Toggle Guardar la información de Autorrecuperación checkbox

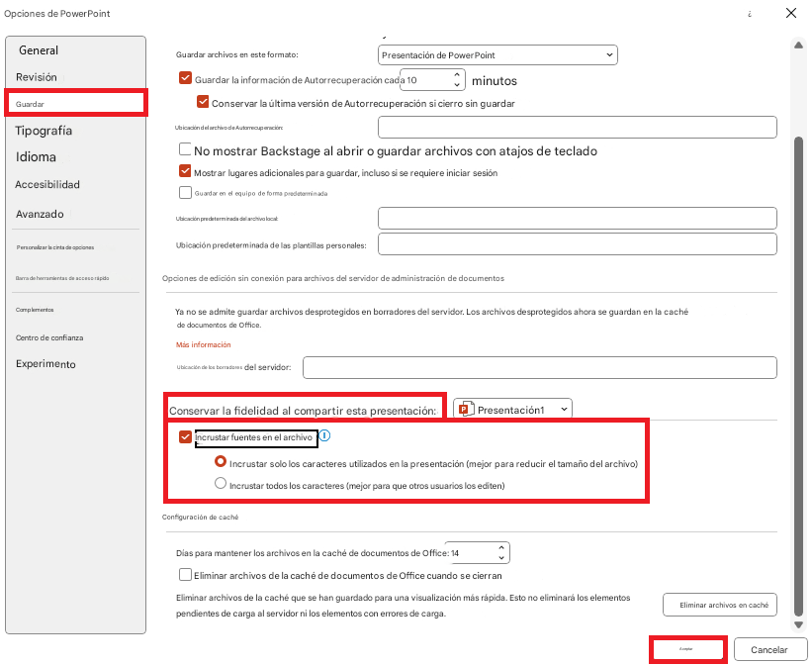pyautogui.click(x=185, y=78)
